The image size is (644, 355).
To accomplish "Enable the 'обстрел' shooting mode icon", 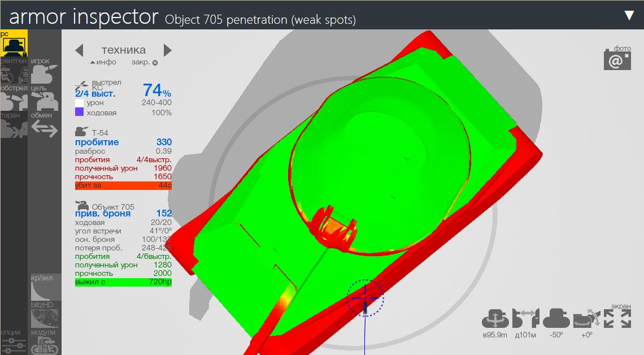I will [14, 102].
